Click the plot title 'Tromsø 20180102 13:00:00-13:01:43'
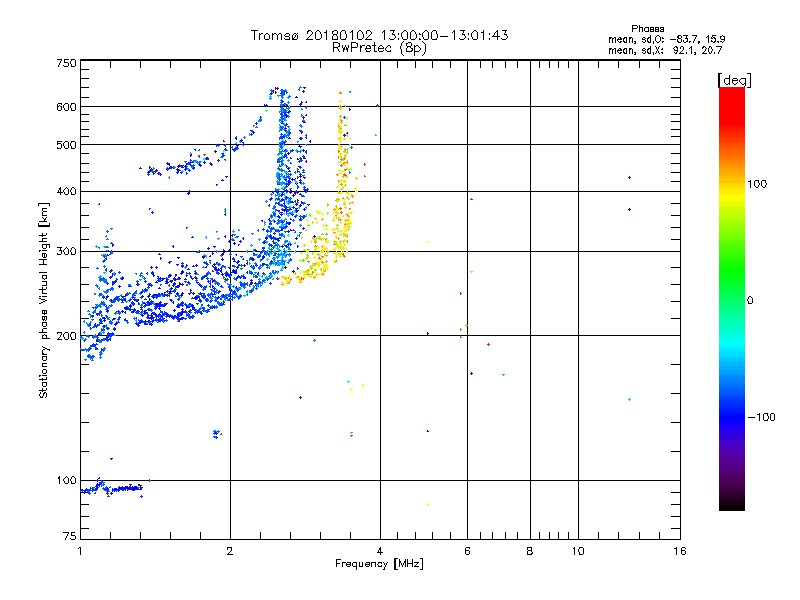Image resolution: width=800 pixels, height=600 pixels. tap(379, 35)
